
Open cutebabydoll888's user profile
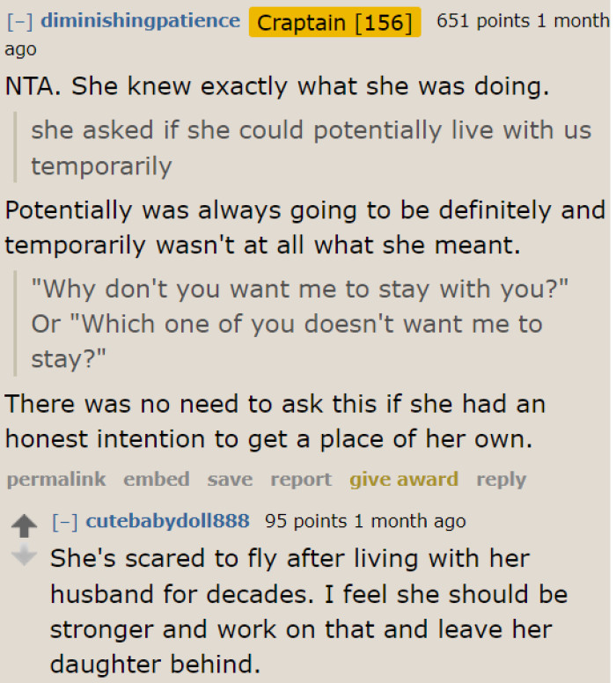coord(168,521)
